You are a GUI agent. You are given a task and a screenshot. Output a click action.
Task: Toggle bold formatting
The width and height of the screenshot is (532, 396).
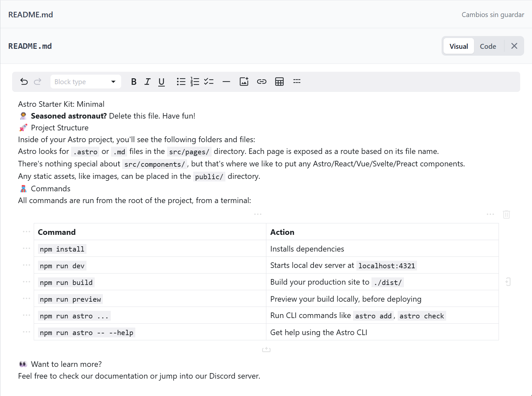pyautogui.click(x=134, y=82)
